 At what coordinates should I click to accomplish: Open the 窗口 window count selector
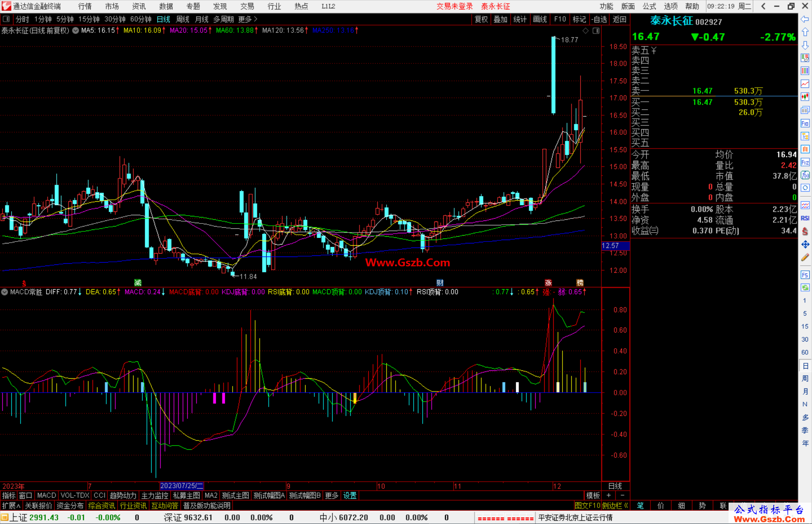[x=26, y=495]
